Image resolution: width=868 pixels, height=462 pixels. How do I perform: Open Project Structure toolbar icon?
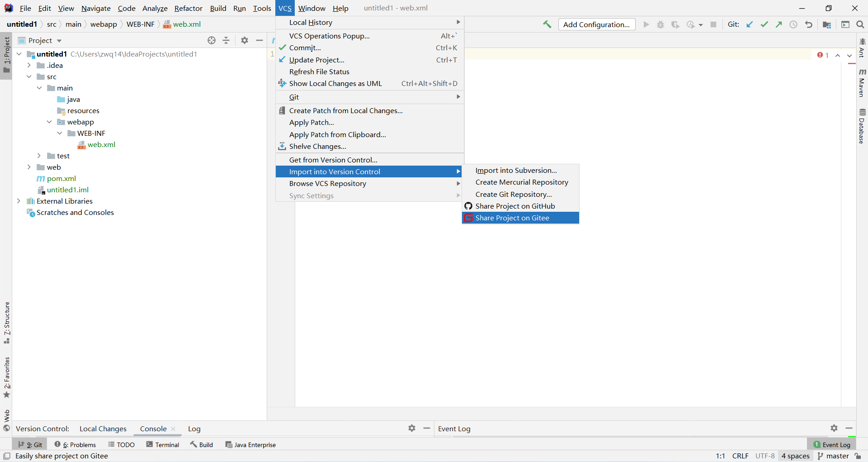click(827, 24)
